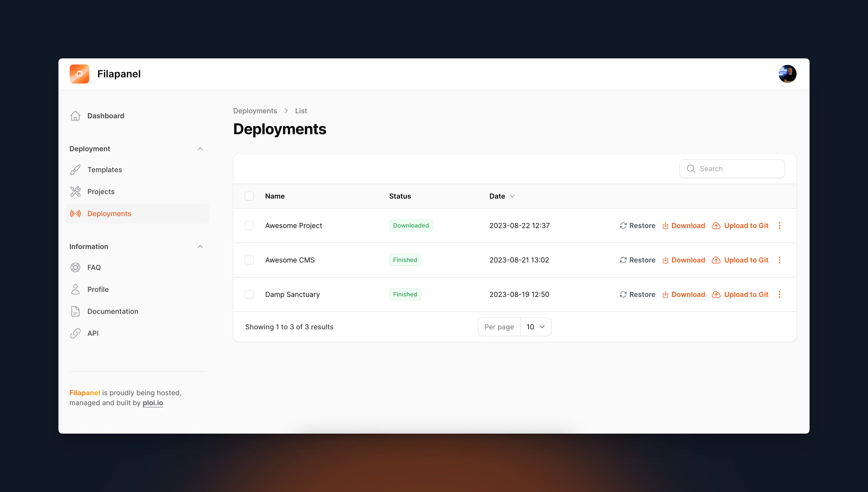868x492 pixels.
Task: Click the API link chain icon
Action: pos(75,333)
